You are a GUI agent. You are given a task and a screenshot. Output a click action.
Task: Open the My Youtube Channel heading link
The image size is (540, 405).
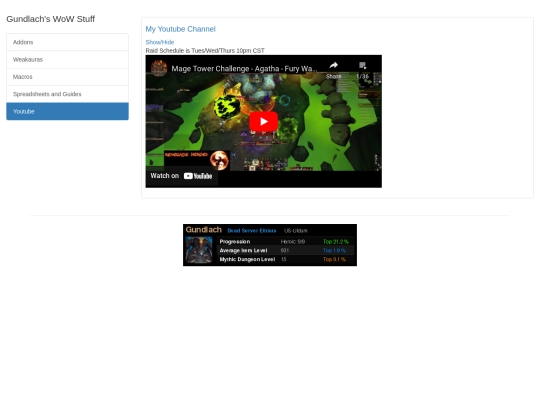coord(180,29)
